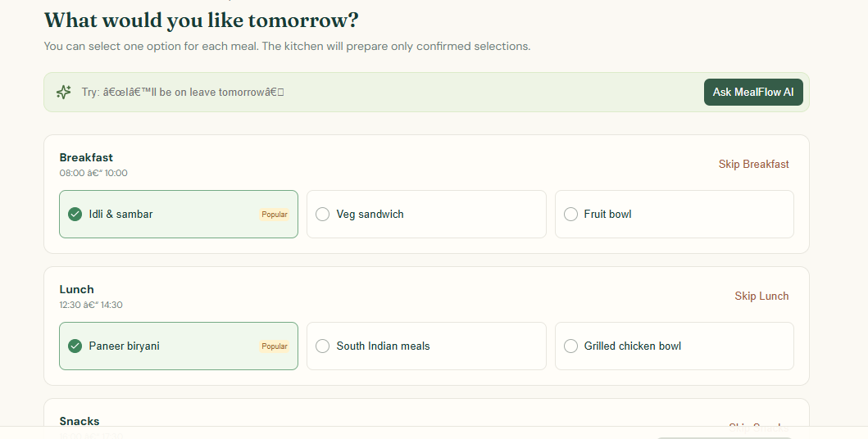Viewport: 868px width, 439px height.
Task: Click the Popular badge on Paneer biryani
Action: (275, 346)
